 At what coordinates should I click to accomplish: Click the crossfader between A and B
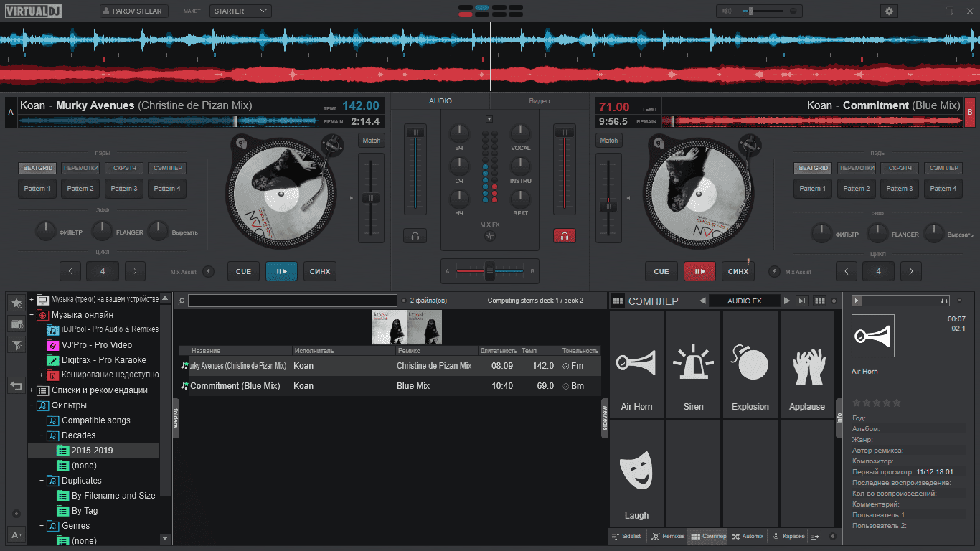490,271
